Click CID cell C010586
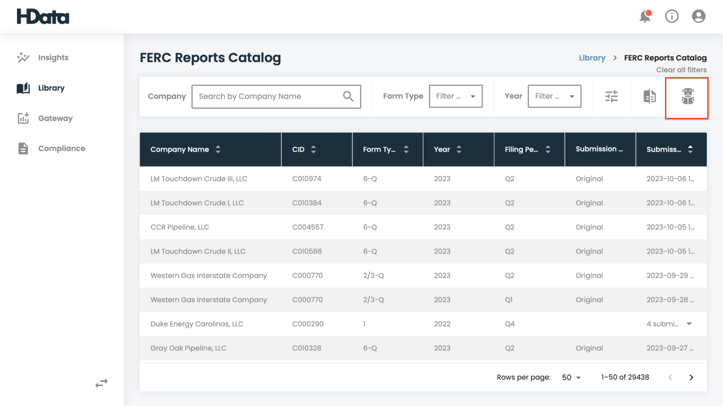 click(x=307, y=251)
